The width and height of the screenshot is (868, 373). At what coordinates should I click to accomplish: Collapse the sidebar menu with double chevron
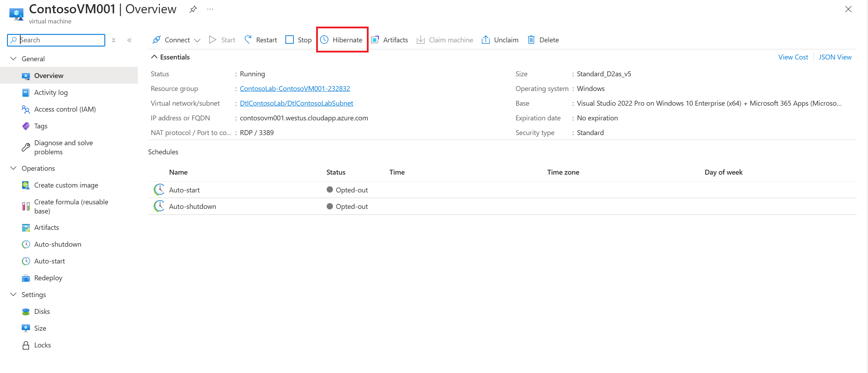pyautogui.click(x=129, y=40)
